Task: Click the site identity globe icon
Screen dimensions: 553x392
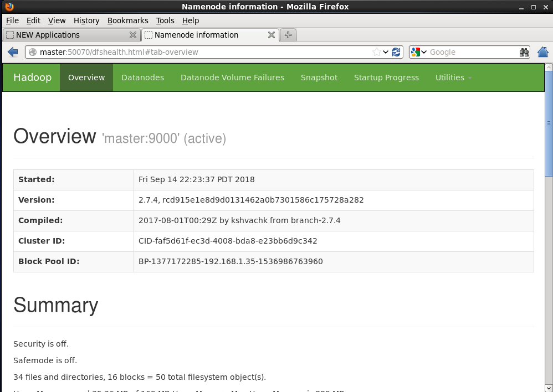Action: coord(33,52)
